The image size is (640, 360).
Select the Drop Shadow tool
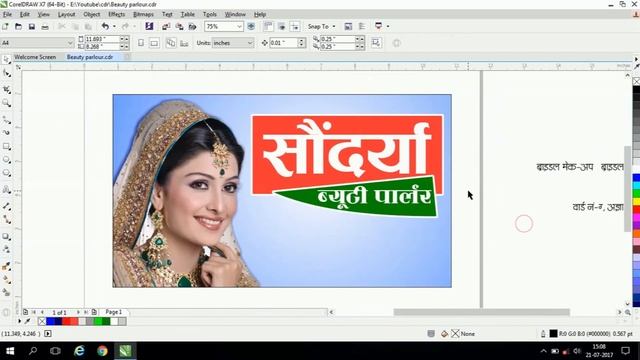click(x=7, y=236)
